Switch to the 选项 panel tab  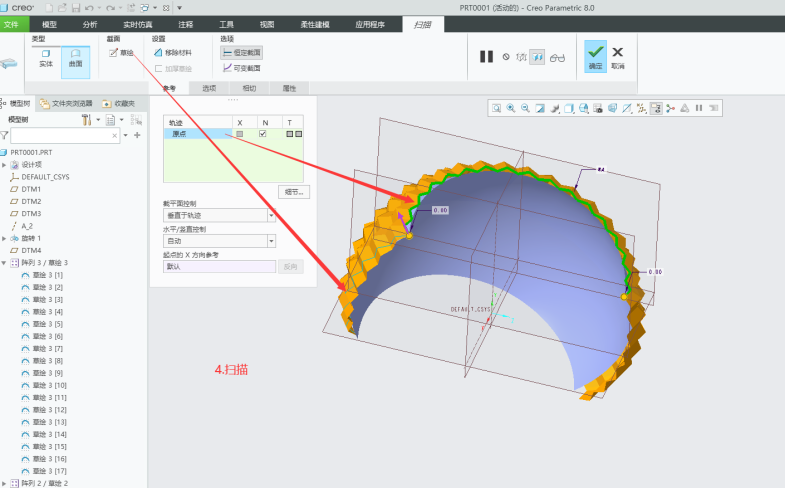[x=209, y=88]
